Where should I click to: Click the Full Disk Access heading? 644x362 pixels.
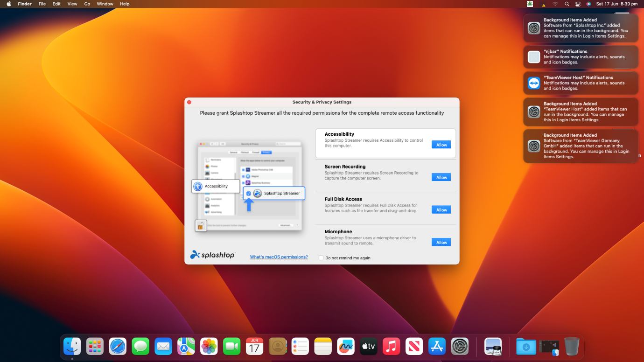tap(343, 199)
